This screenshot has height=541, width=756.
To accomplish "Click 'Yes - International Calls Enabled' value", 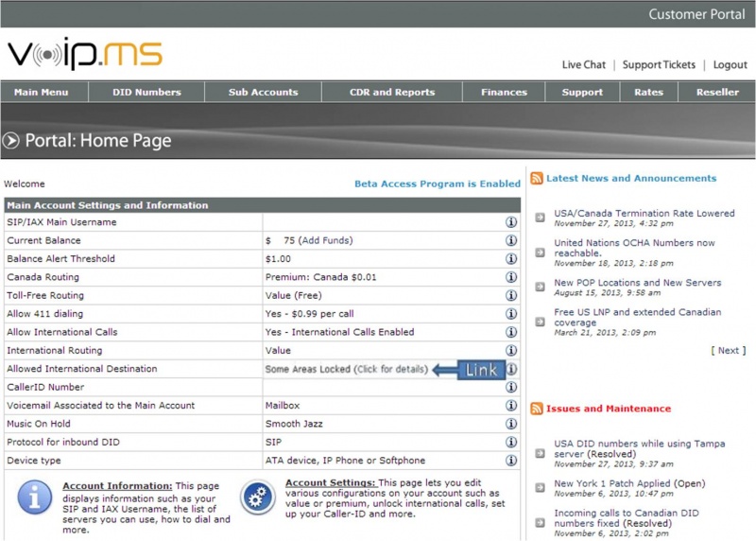I will coord(339,332).
